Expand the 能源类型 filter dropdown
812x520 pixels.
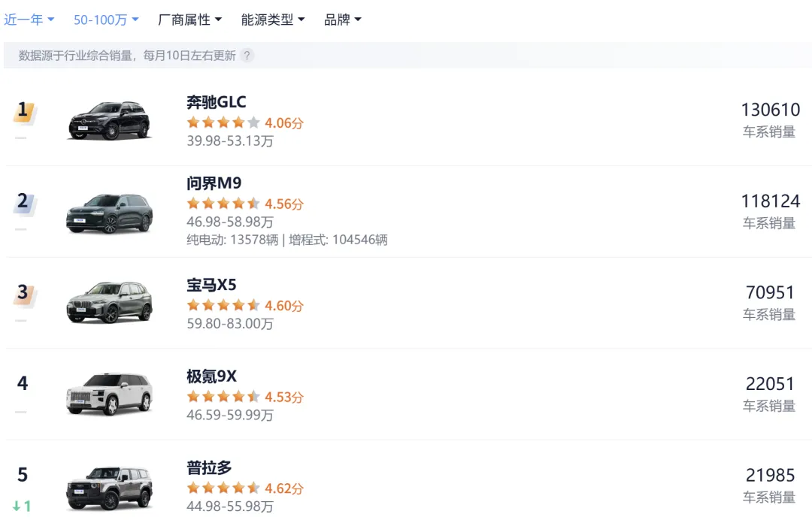[x=273, y=20]
